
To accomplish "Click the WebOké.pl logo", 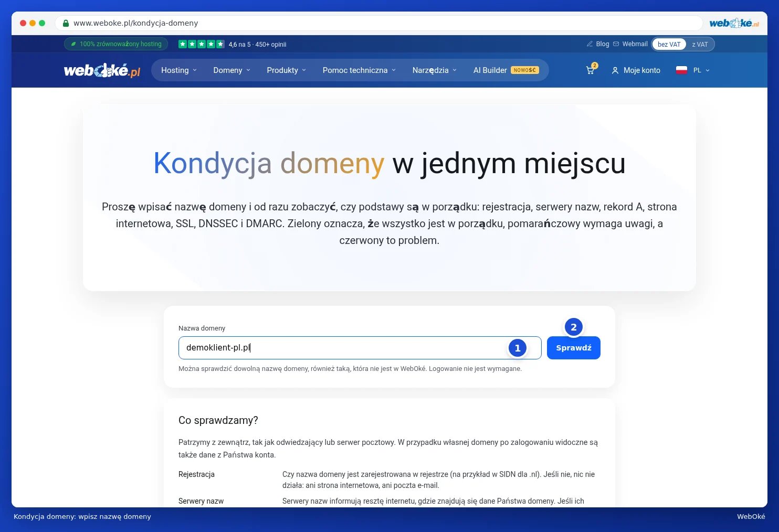I will pyautogui.click(x=102, y=70).
